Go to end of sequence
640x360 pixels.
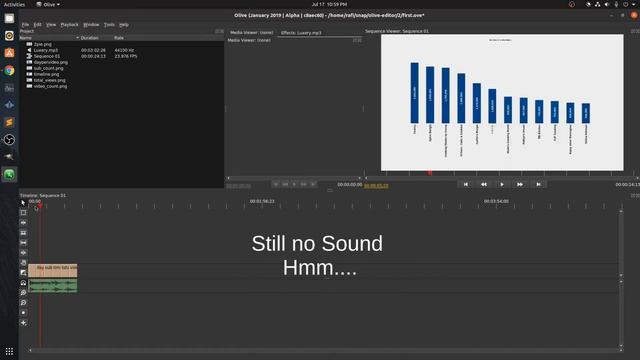[x=538, y=184]
